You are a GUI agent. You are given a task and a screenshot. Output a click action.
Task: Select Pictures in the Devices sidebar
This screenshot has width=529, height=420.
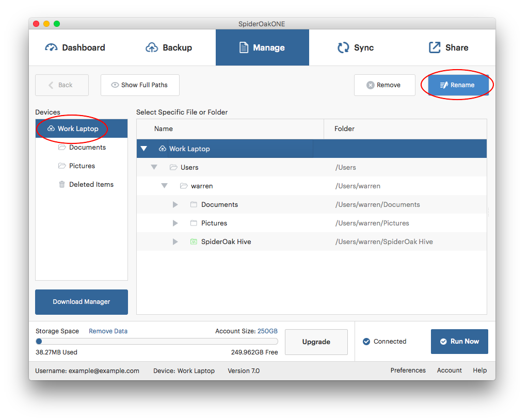82,166
